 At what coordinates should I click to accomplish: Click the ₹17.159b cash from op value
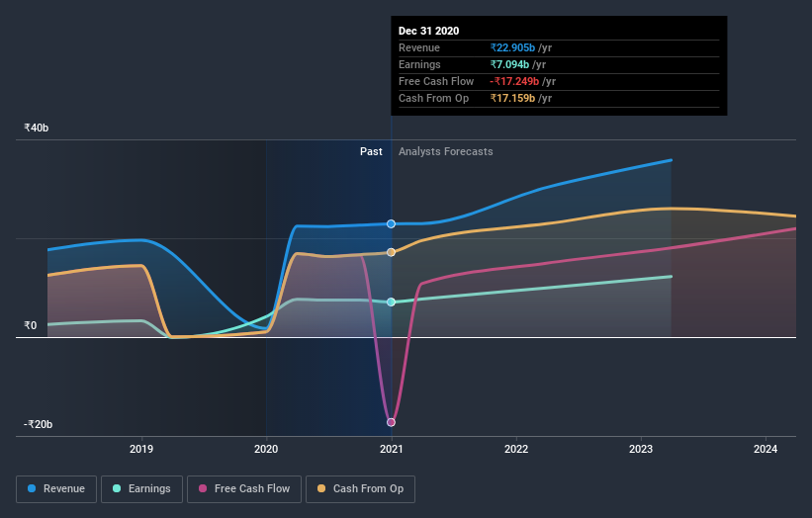[x=512, y=98]
